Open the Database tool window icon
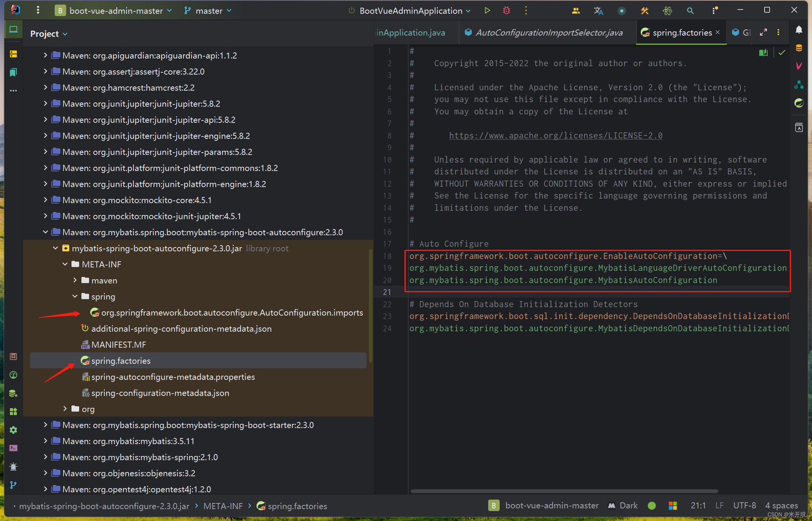Viewport: 812px width, 521px height. pyautogui.click(x=799, y=48)
